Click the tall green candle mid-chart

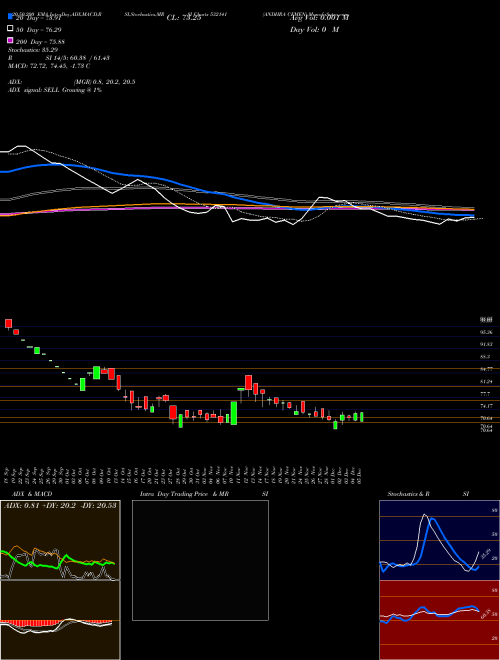[x=234, y=413]
